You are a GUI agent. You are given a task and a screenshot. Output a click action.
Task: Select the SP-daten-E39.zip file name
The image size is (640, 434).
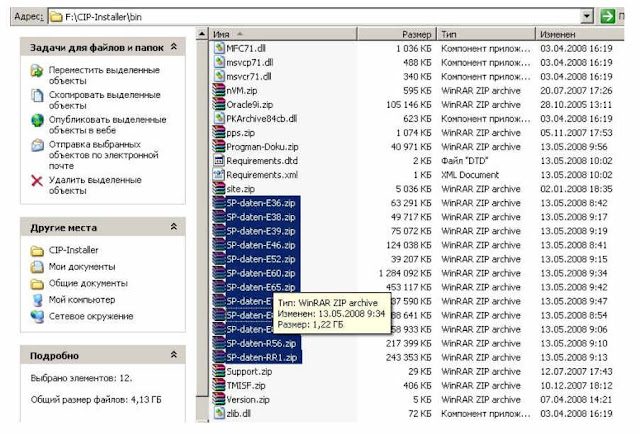tap(261, 231)
